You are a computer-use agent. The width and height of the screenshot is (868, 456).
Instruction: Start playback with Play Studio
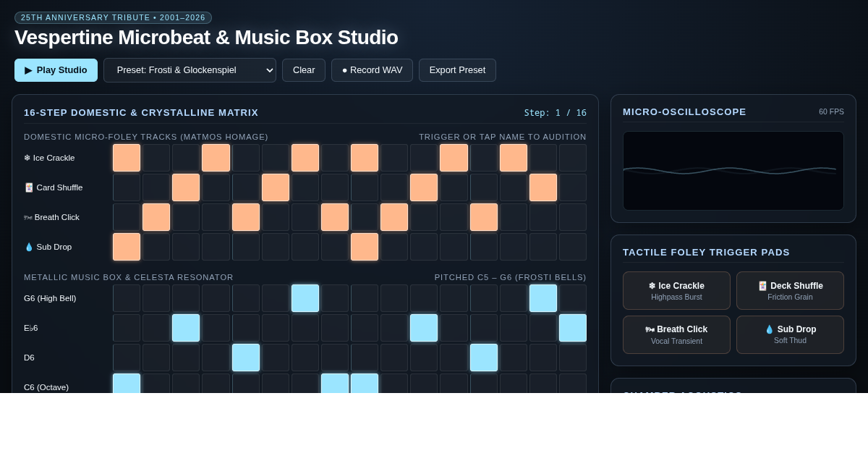(x=56, y=70)
